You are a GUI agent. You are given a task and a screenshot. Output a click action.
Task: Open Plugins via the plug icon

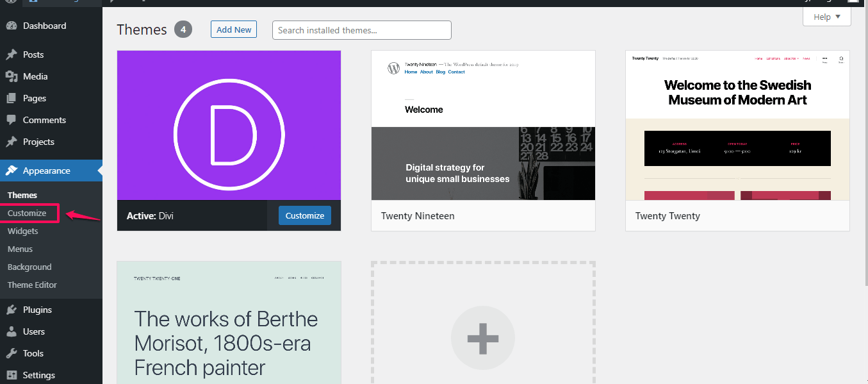tap(13, 310)
